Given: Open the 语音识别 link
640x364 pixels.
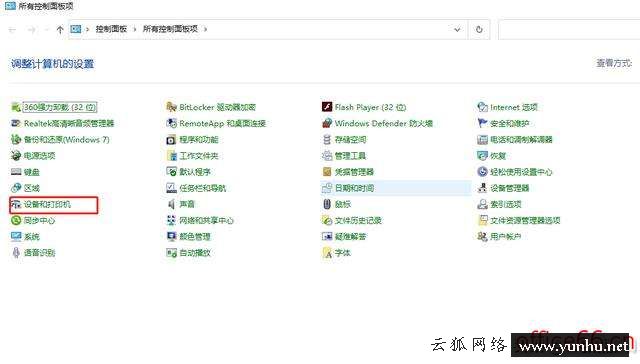Looking at the screenshot, I should [40, 253].
